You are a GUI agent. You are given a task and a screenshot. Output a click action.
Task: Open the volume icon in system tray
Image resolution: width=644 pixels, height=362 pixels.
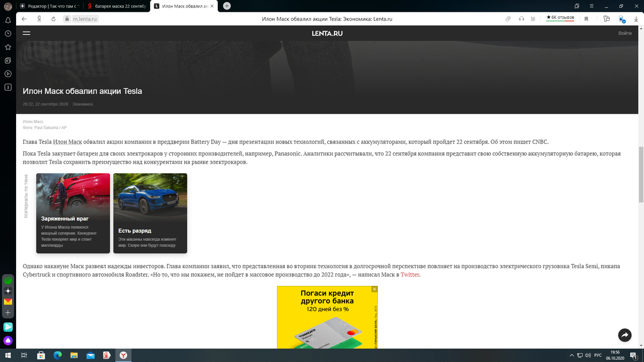pyautogui.click(x=588, y=355)
